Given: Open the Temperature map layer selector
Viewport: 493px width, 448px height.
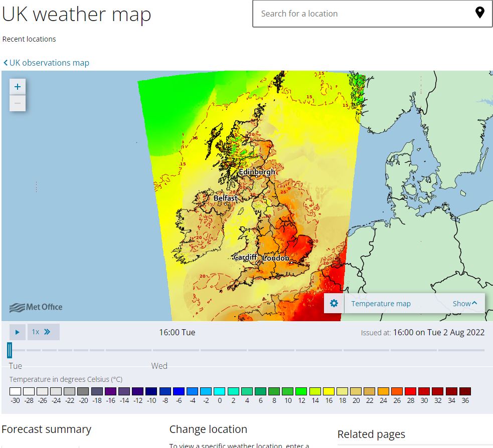Looking at the screenshot, I should [x=381, y=304].
